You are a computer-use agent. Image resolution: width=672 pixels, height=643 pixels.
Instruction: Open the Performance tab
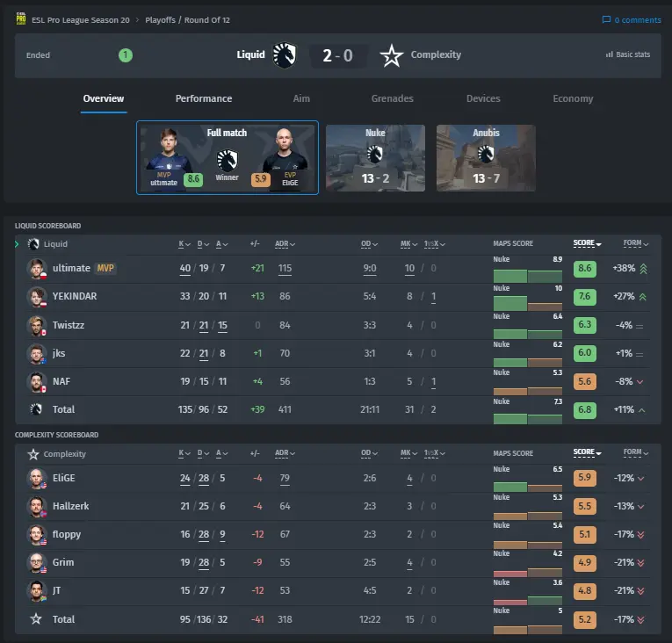pyautogui.click(x=204, y=98)
